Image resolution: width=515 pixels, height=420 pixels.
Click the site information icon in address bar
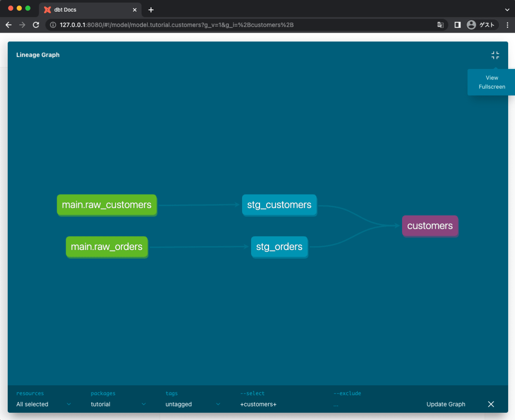(x=53, y=25)
